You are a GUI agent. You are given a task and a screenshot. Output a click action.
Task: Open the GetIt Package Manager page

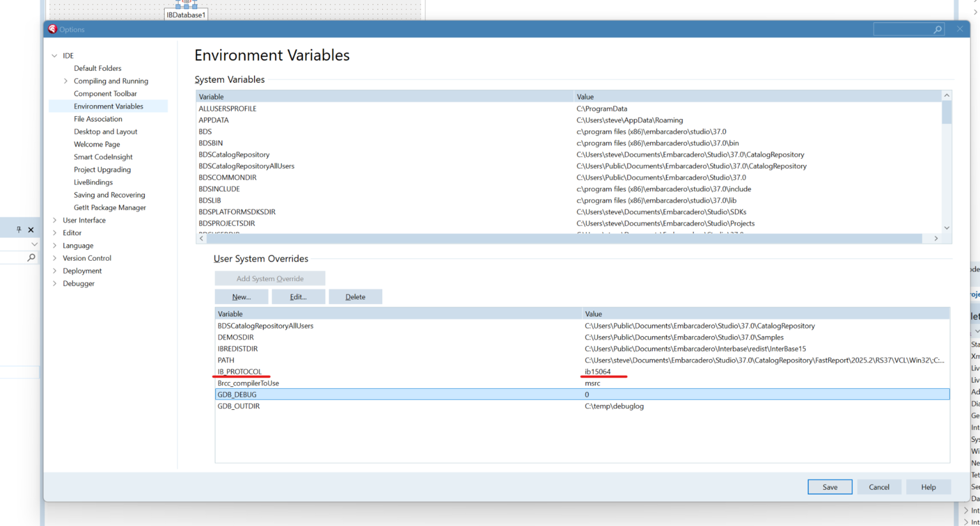coord(110,208)
